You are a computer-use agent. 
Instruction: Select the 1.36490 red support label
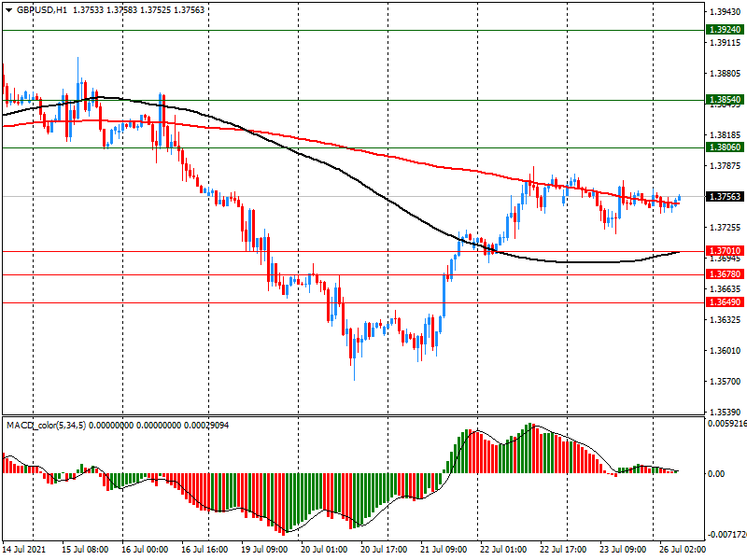(x=725, y=302)
